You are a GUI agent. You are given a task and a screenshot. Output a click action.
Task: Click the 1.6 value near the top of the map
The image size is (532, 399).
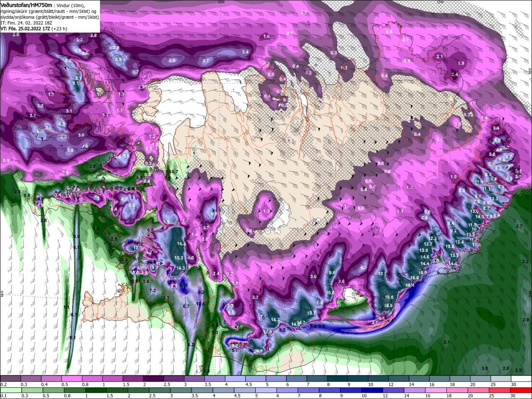(266, 37)
